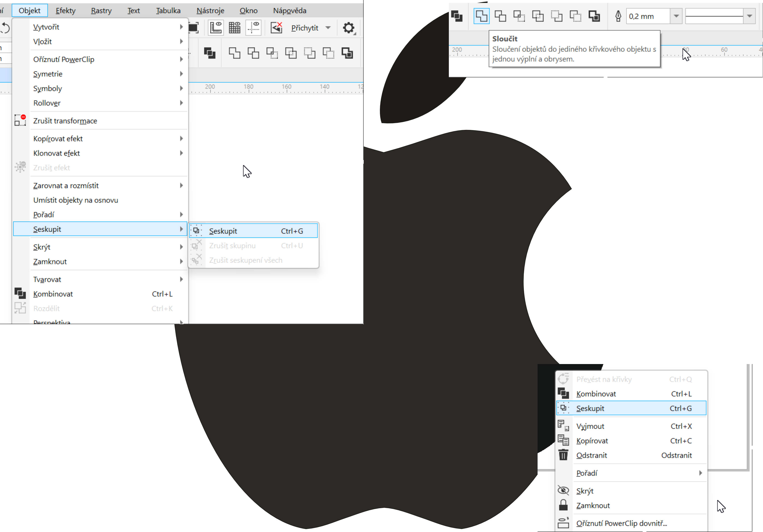Viewport: 763px width, 532px height.
Task: Open the Efekty menu
Action: [66, 11]
